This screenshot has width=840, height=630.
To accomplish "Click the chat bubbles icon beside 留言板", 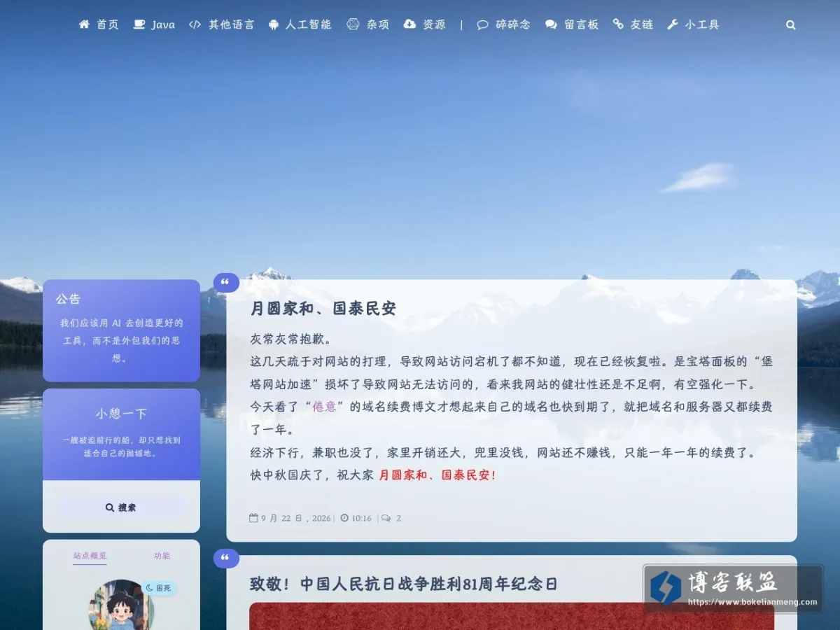I will [x=551, y=24].
